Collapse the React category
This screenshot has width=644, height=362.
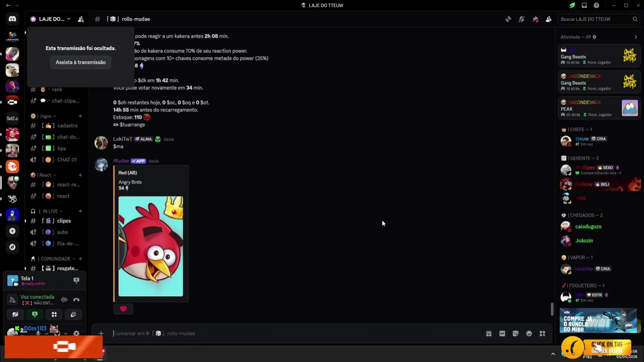pos(43,175)
